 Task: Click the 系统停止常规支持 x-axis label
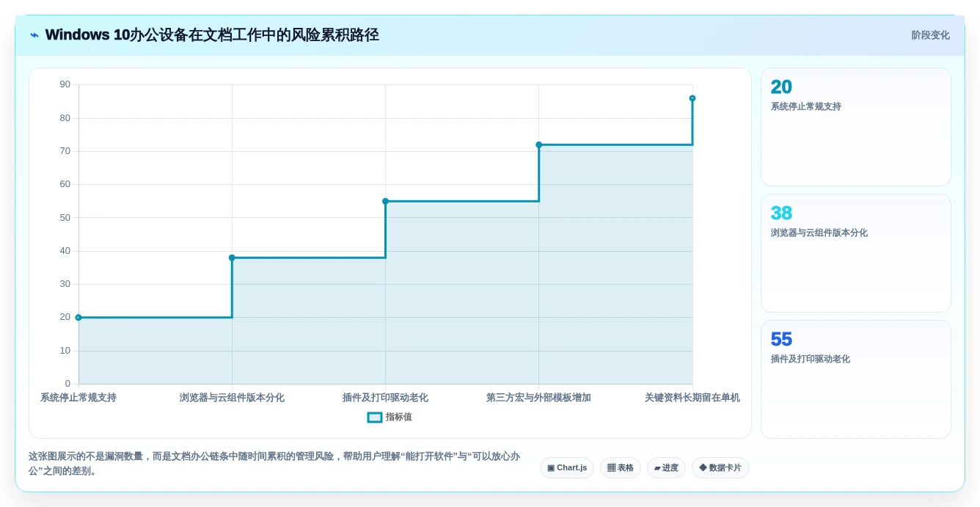pos(78,398)
